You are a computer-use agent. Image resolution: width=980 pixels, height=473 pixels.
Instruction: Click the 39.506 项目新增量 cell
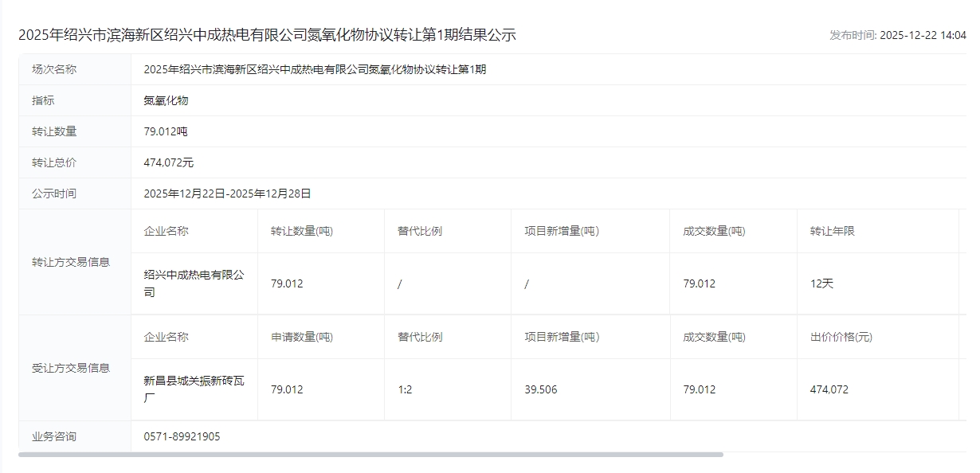click(x=540, y=389)
